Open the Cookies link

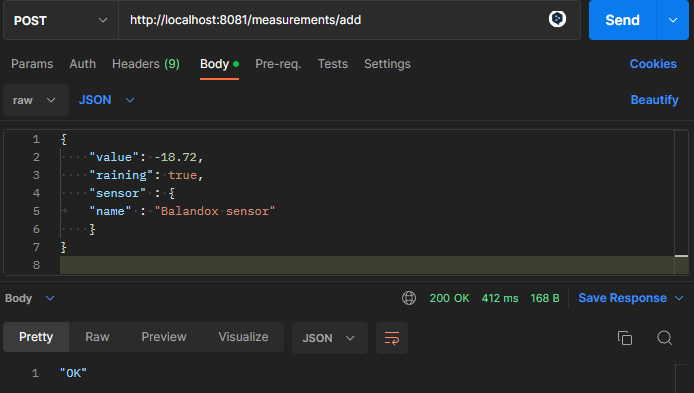coord(653,64)
